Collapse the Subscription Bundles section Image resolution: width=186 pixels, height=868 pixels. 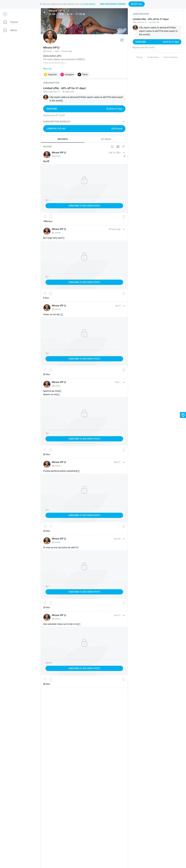coord(124,122)
